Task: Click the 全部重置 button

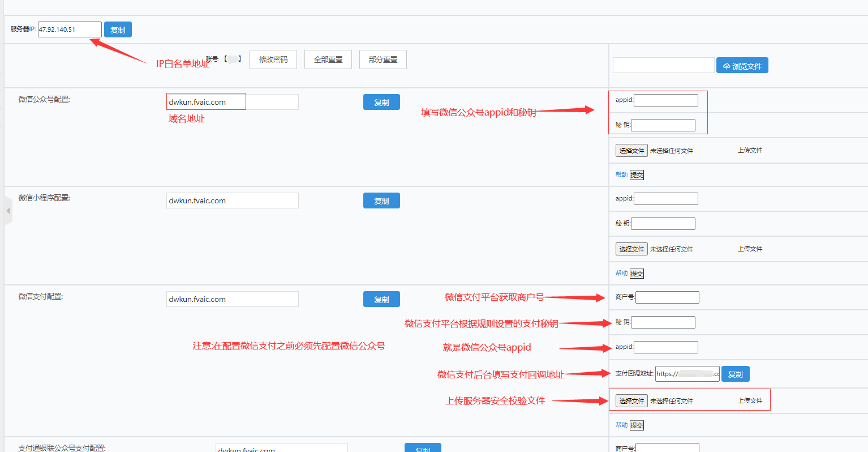Action: (x=328, y=59)
